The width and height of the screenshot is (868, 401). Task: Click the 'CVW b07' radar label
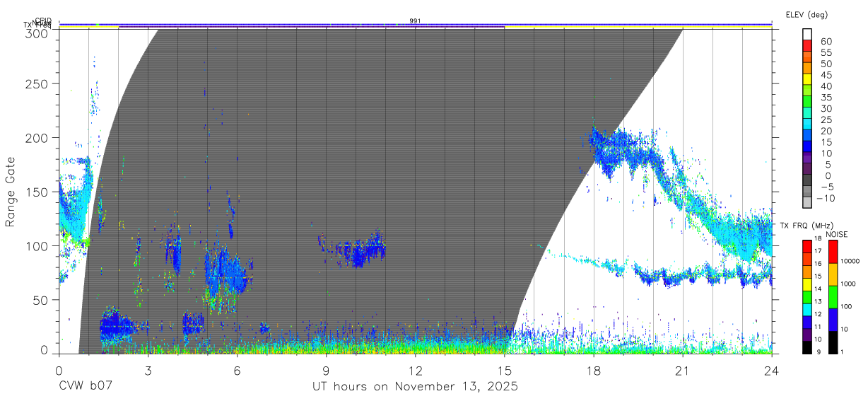click(x=85, y=387)
